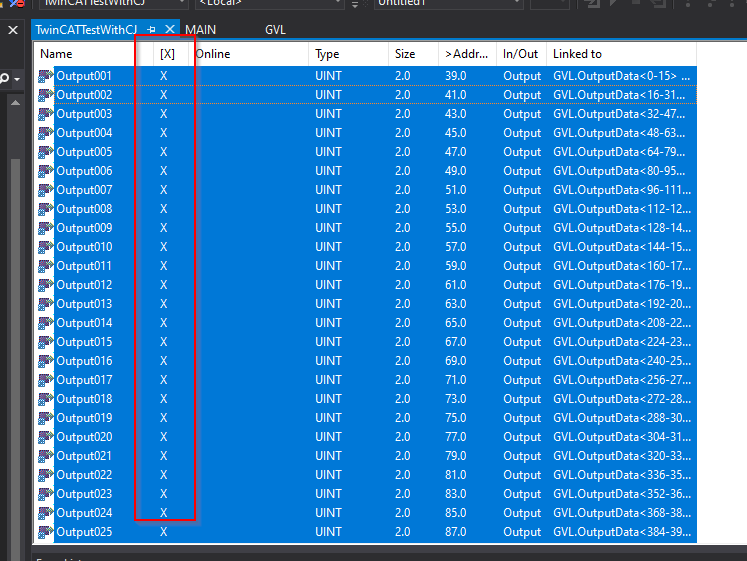Viewport: 747px width, 561px height.
Task: Click the Output011 variable icon
Action: 46,266
